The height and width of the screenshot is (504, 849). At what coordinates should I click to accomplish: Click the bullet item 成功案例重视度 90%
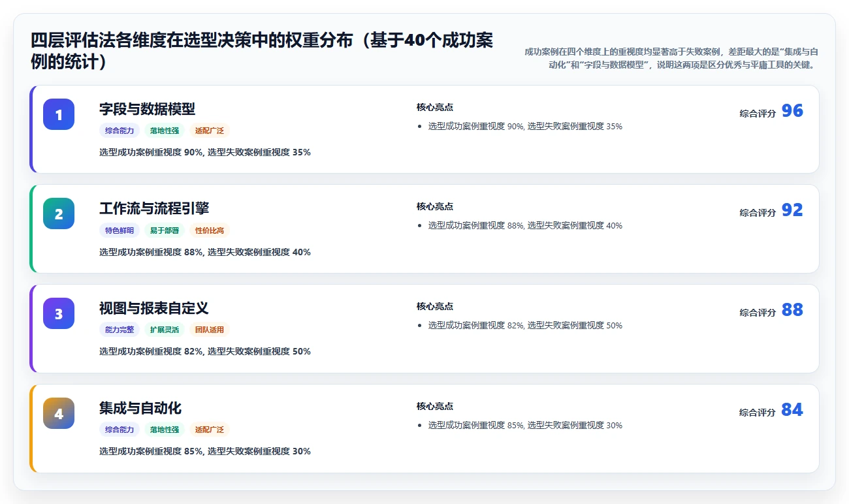[x=525, y=127]
